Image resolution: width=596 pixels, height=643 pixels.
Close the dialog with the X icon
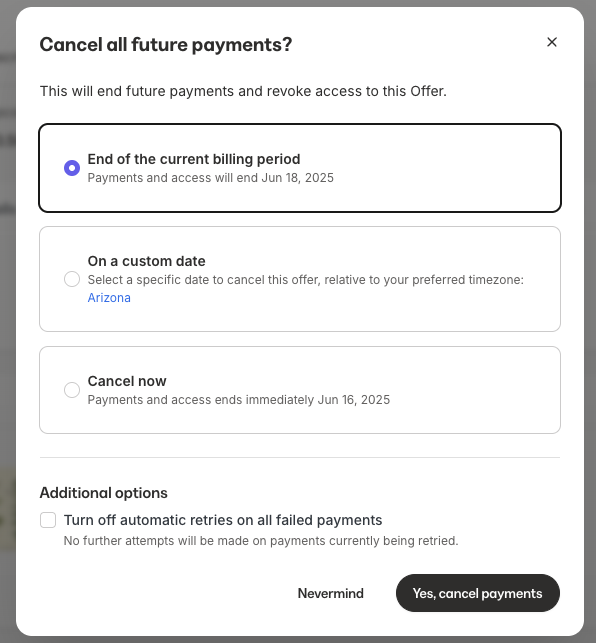click(x=552, y=42)
